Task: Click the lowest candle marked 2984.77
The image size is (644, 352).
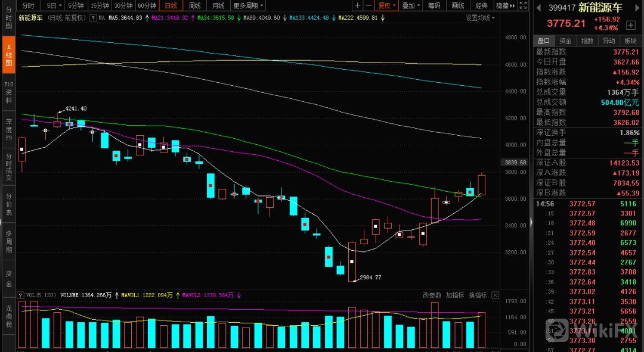Action: coord(352,261)
